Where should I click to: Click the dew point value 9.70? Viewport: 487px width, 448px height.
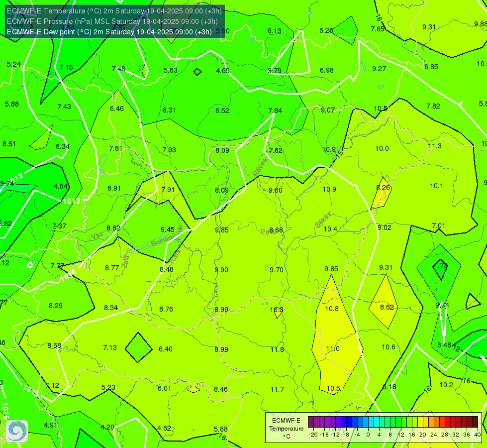click(277, 270)
